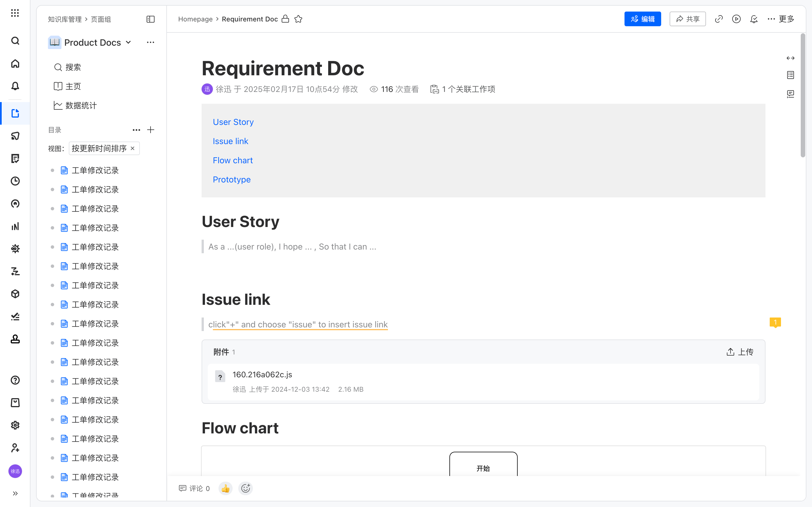
Task: Click the lock permission icon beside title
Action: tap(285, 19)
